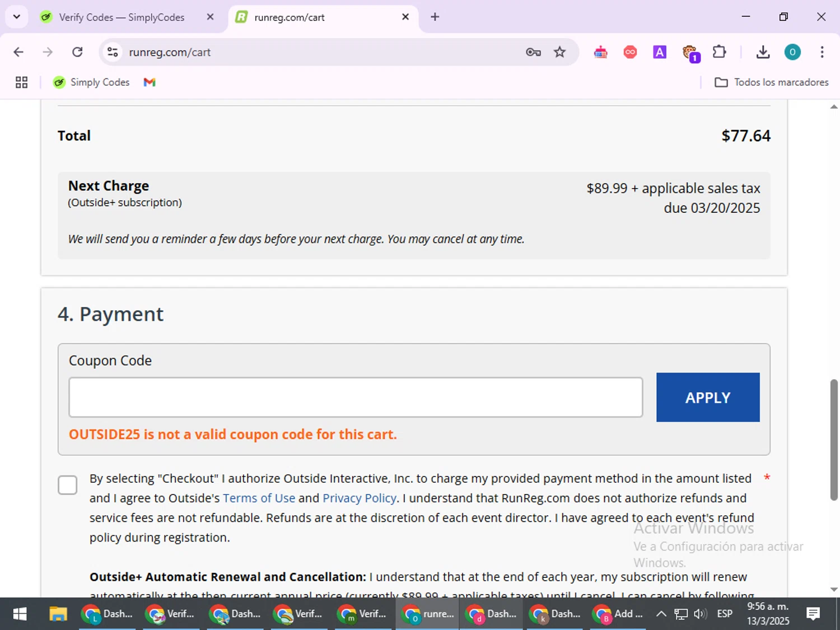Expand the tab search dropdown arrow
This screenshot has width=840, height=630.
pos(17,17)
